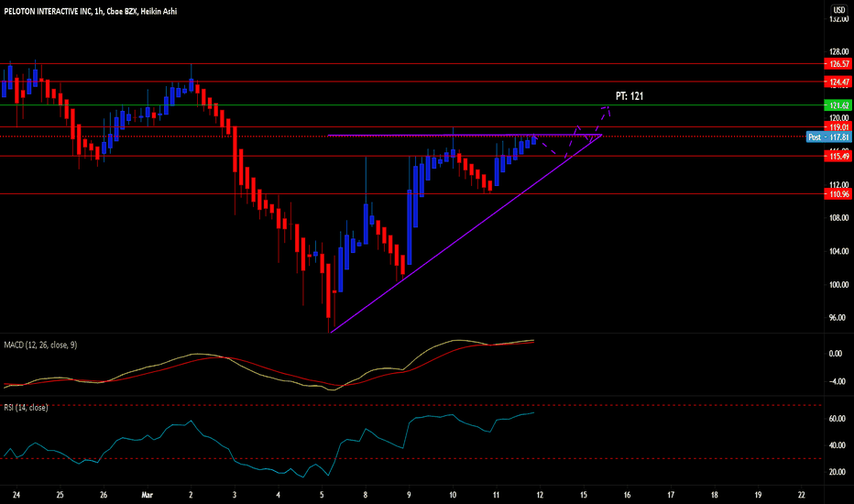
Task: Click date 5 on the time axis
Action: (322, 495)
